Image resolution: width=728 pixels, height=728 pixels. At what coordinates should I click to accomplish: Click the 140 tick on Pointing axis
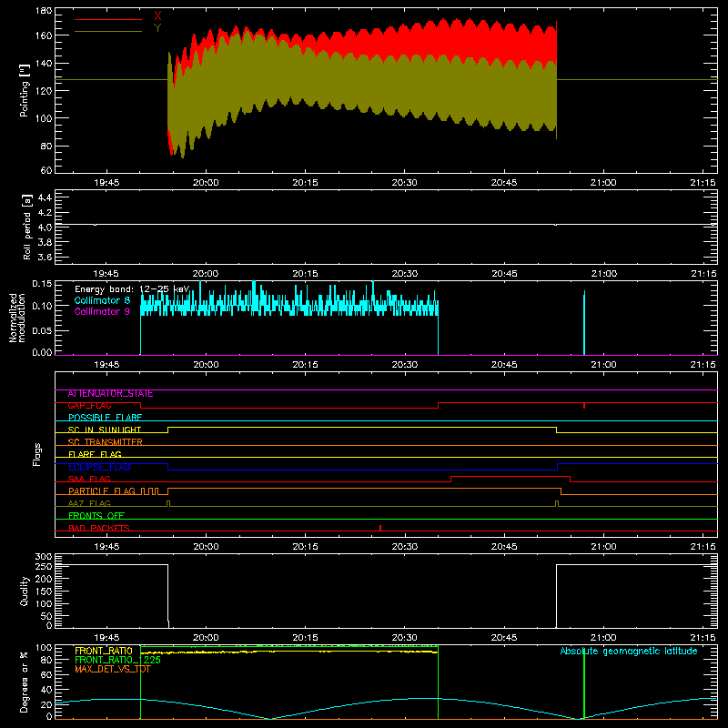coord(44,64)
